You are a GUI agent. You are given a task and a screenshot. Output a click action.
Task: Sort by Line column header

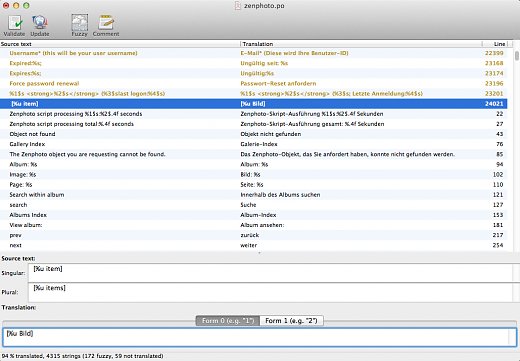[495, 44]
